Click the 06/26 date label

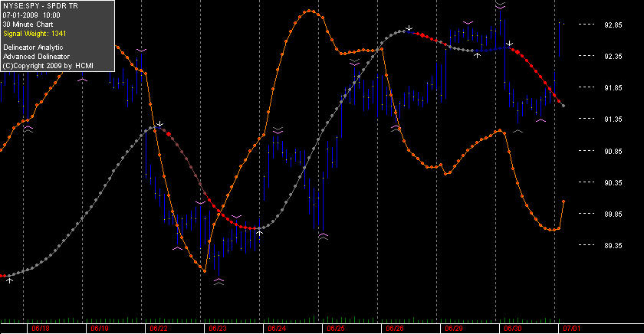[395, 329]
